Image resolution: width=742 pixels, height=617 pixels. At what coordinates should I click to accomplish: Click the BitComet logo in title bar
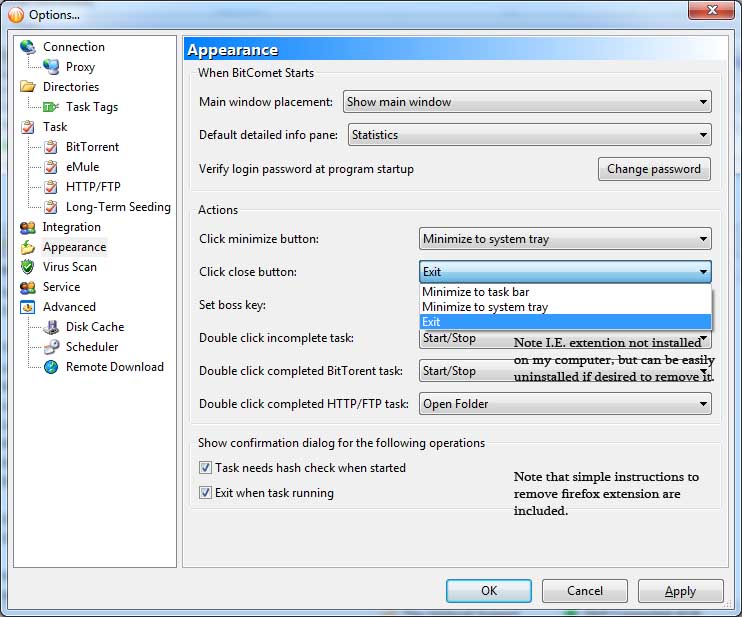(16, 15)
